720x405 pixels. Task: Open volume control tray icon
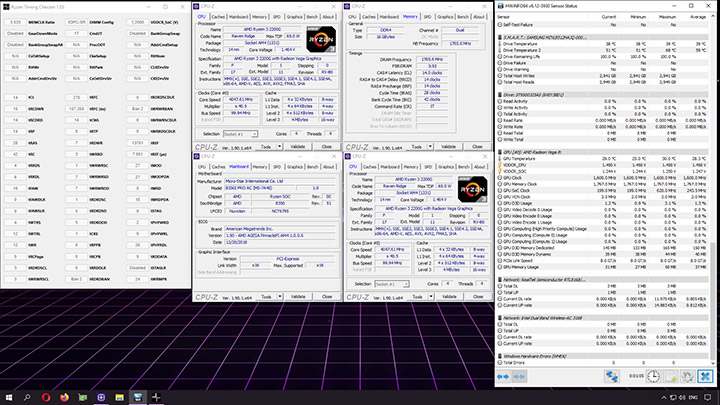(x=682, y=398)
